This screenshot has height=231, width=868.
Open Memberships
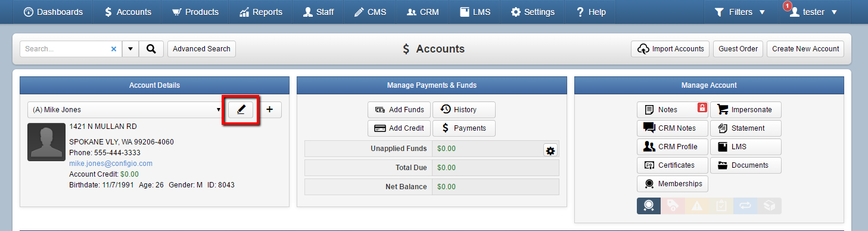tap(673, 184)
